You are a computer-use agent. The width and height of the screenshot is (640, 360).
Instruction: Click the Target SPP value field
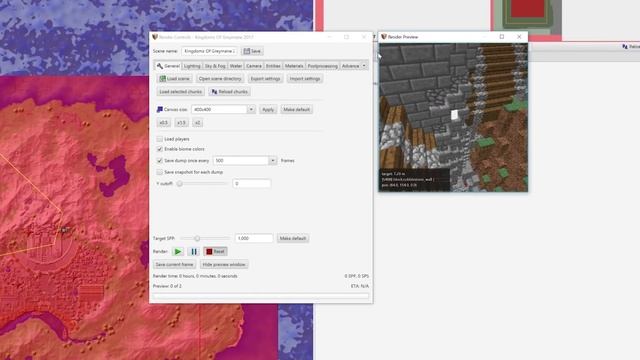254,238
